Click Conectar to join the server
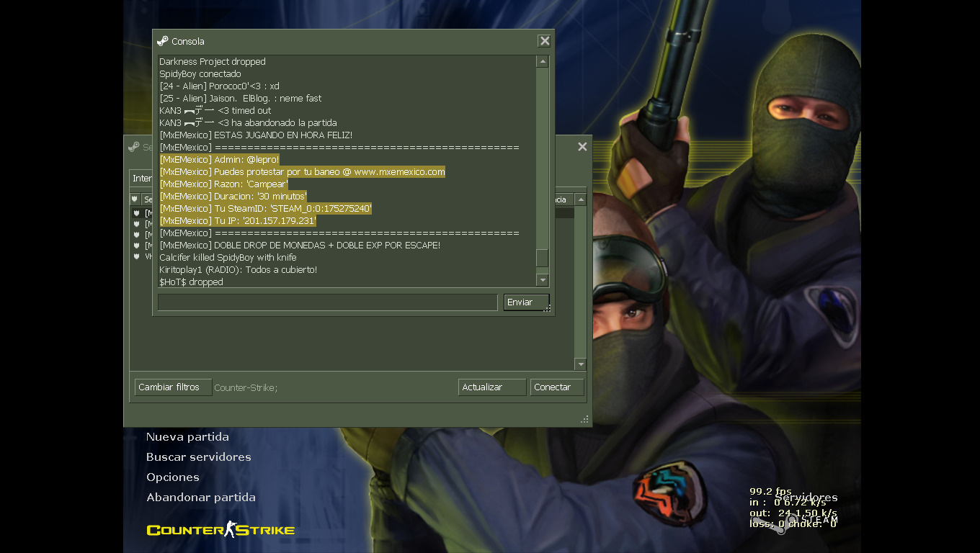 [x=557, y=387]
